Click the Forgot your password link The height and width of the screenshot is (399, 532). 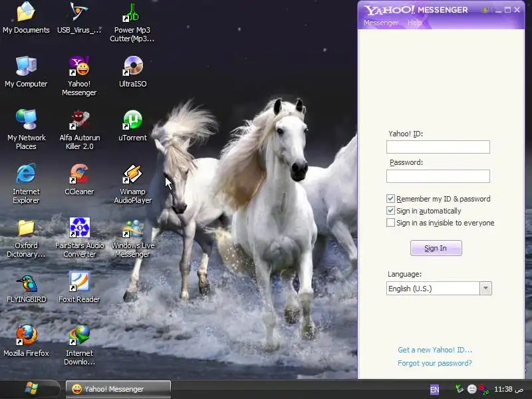(435, 363)
